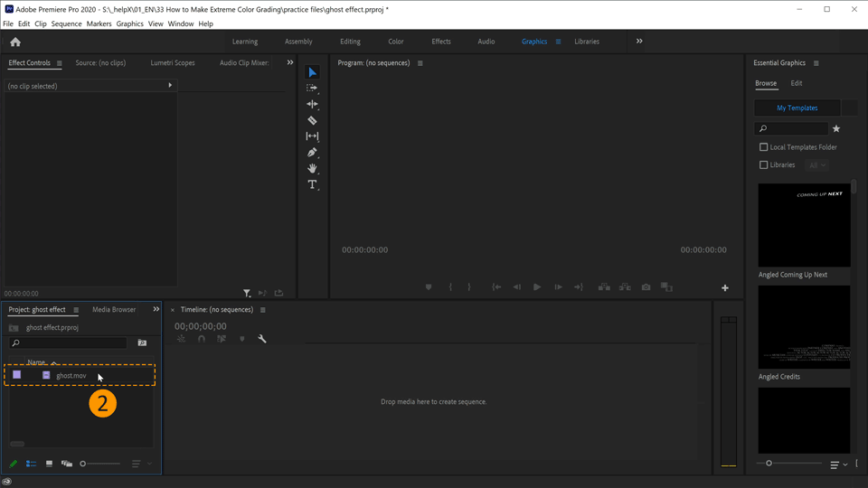
Task: Open the Libraries All dropdown
Action: [817, 165]
